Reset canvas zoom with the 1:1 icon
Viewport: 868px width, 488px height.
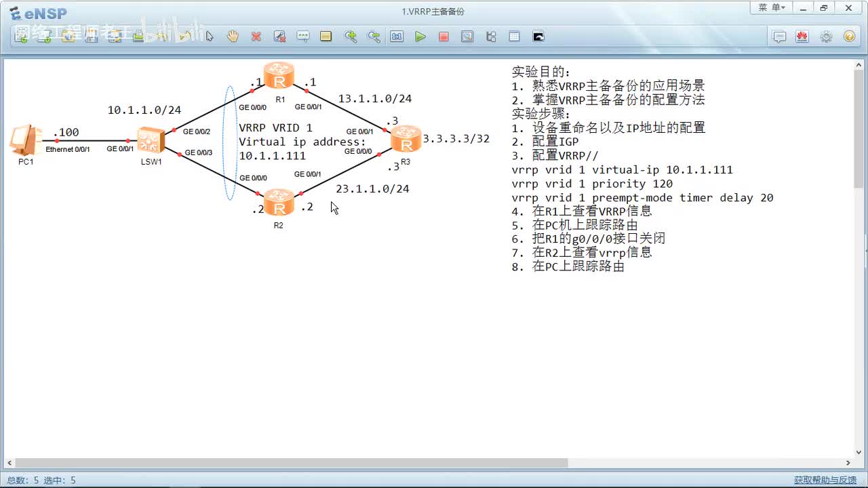click(397, 37)
